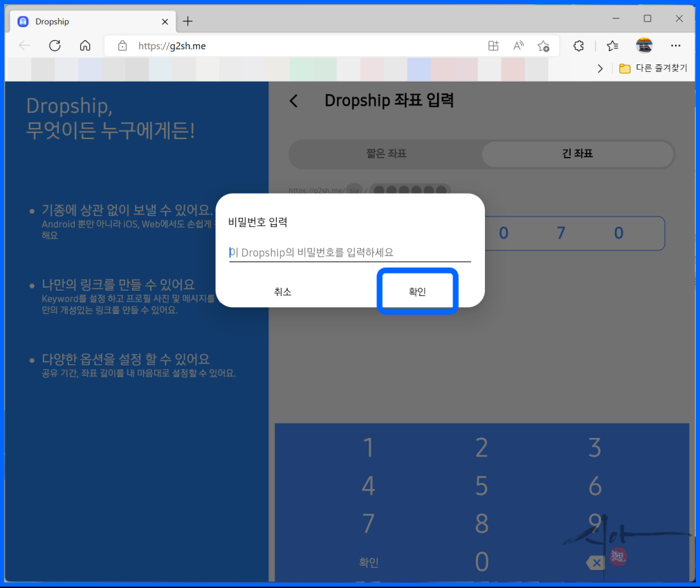Image resolution: width=700 pixels, height=588 pixels.
Task: Open the 다른 즐겨찾기 folder
Action: (x=653, y=68)
